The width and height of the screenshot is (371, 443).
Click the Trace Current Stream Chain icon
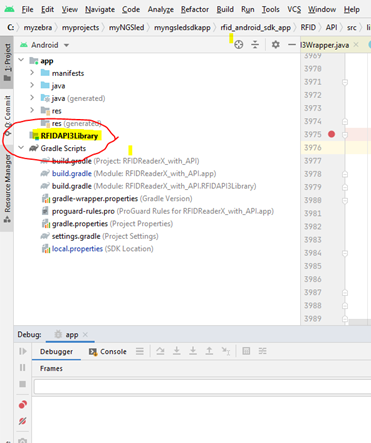263,351
